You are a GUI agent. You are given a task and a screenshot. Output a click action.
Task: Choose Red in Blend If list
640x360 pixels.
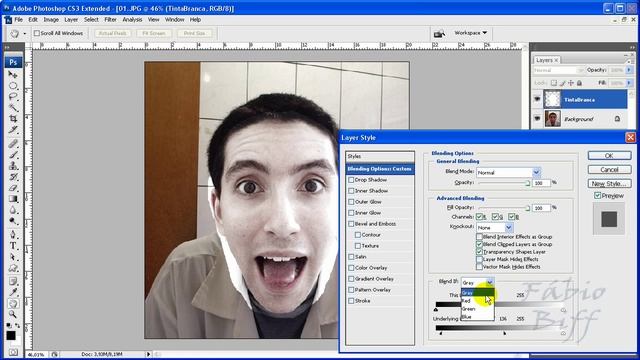click(478, 301)
